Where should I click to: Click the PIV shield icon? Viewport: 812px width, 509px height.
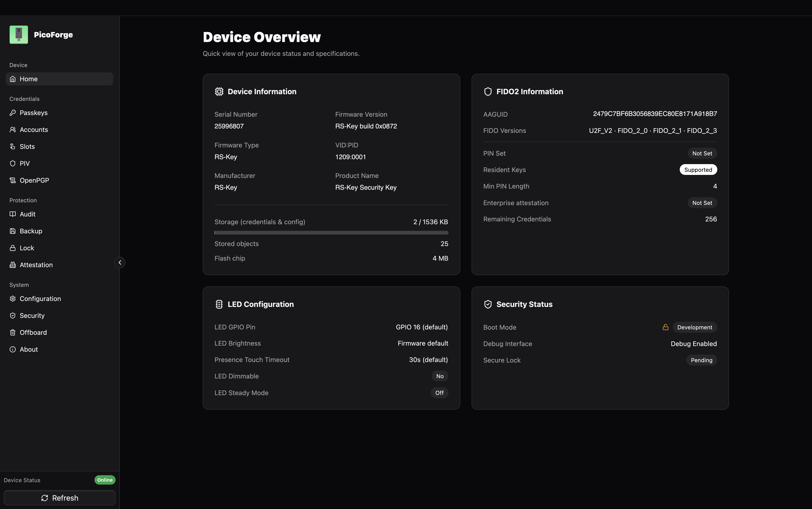[x=13, y=163]
